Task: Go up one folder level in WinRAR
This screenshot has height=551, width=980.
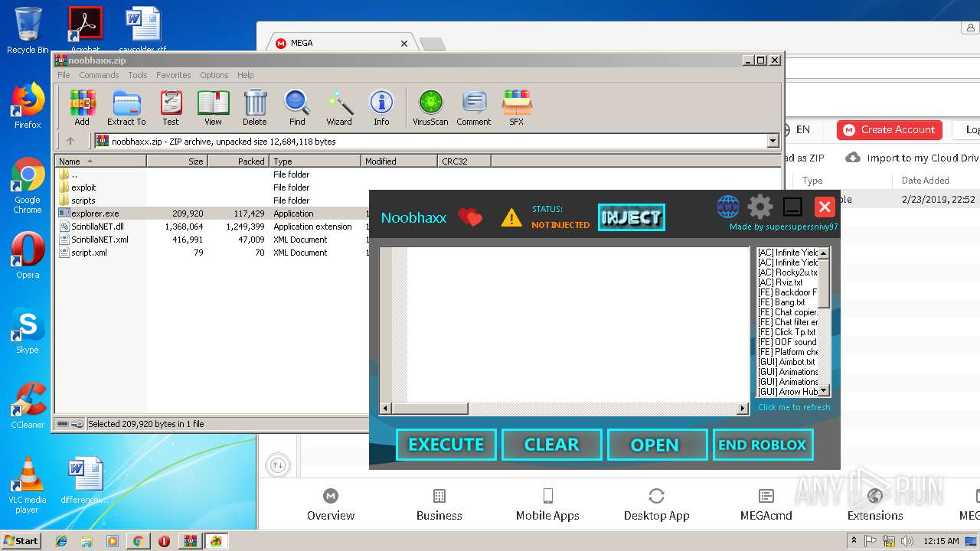Action: tap(70, 141)
